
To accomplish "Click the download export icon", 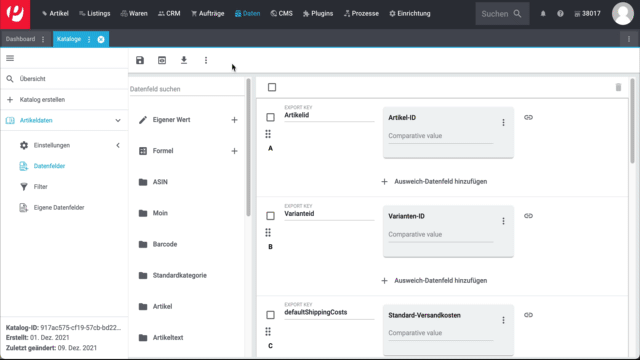I will pyautogui.click(x=184, y=60).
